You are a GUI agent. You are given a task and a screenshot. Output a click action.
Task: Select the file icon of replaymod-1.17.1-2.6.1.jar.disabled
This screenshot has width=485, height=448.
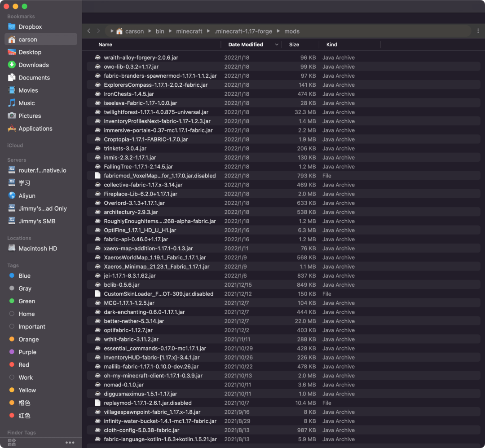[x=97, y=403]
